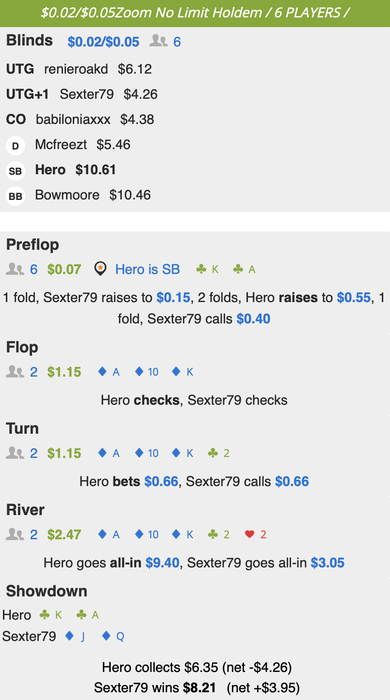Click the green game title header bar
This screenshot has height=700, width=390.
pyautogui.click(x=195, y=13)
